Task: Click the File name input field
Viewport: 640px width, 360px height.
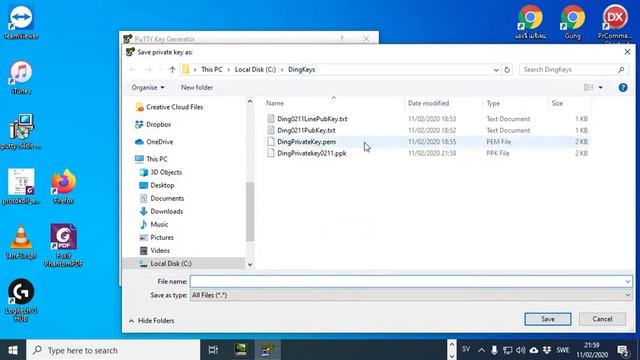Action: point(407,281)
